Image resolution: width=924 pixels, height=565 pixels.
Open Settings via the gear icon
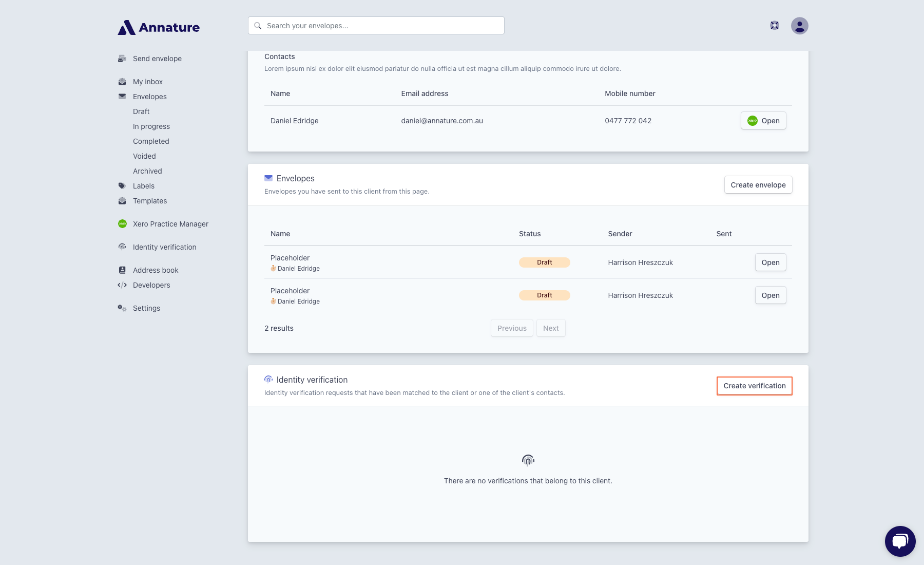pos(122,308)
